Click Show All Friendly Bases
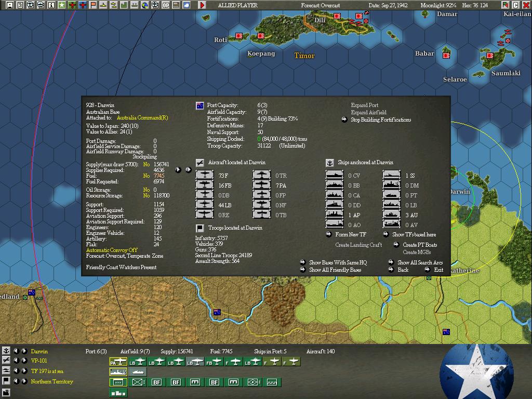The width and height of the screenshot is (532, 399). click(x=335, y=270)
